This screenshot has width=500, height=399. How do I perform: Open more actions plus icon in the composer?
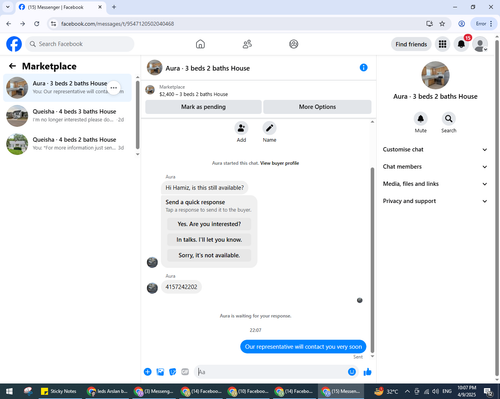(148, 372)
